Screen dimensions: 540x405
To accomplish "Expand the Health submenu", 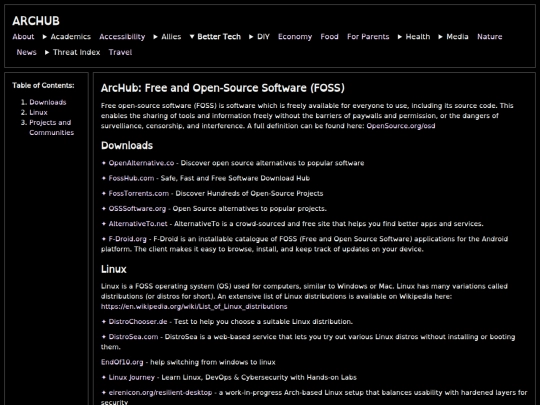I will 414,37.
